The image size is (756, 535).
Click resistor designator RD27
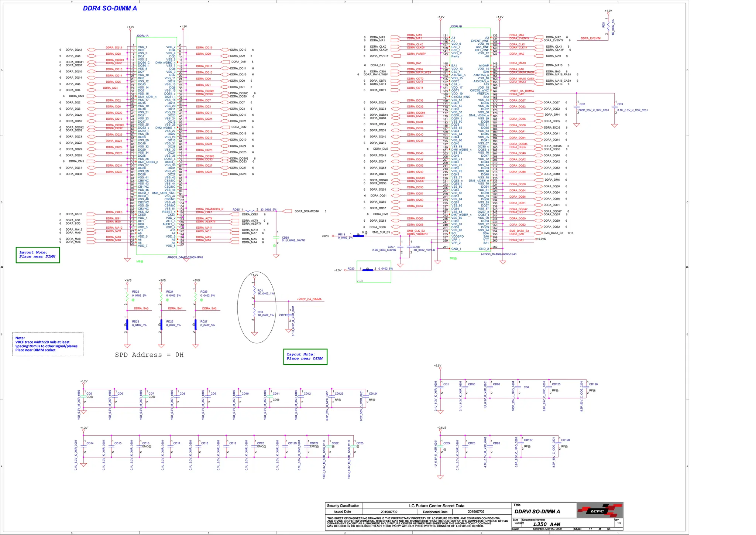point(204,321)
